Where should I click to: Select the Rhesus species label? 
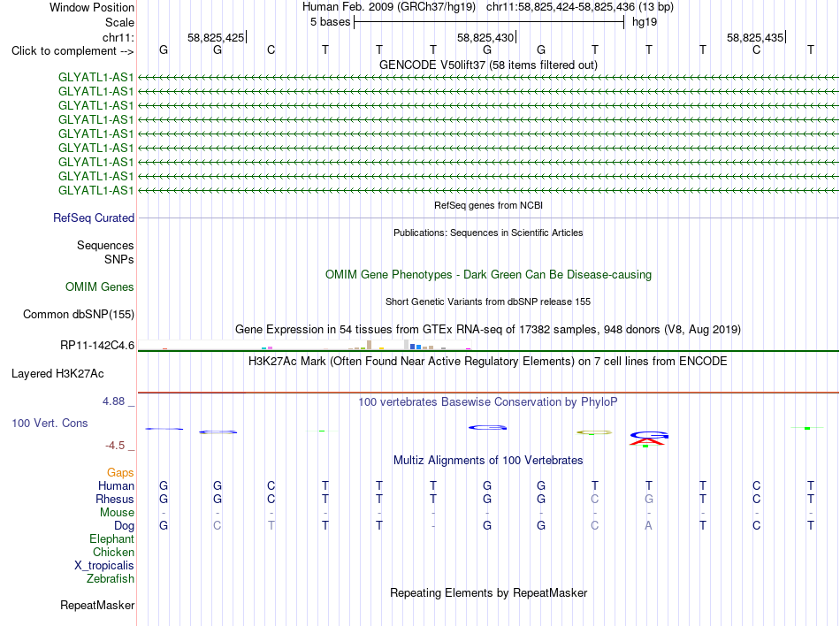tap(115, 499)
